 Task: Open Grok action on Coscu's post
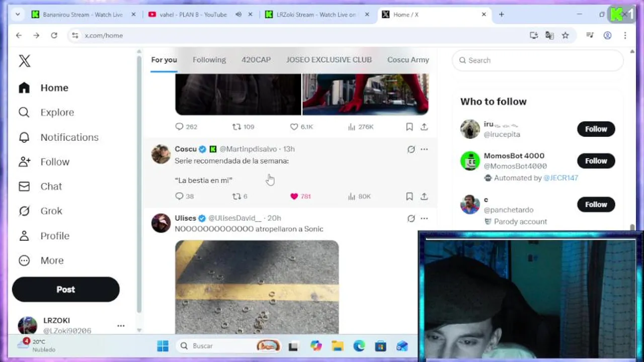pos(411,149)
